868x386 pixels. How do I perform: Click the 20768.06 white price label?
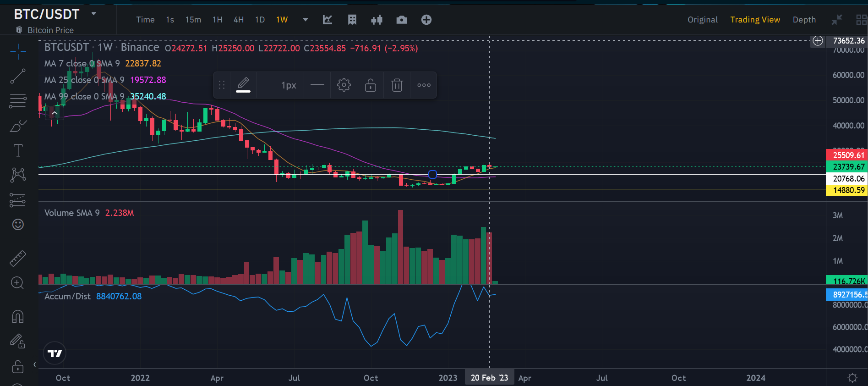847,179
